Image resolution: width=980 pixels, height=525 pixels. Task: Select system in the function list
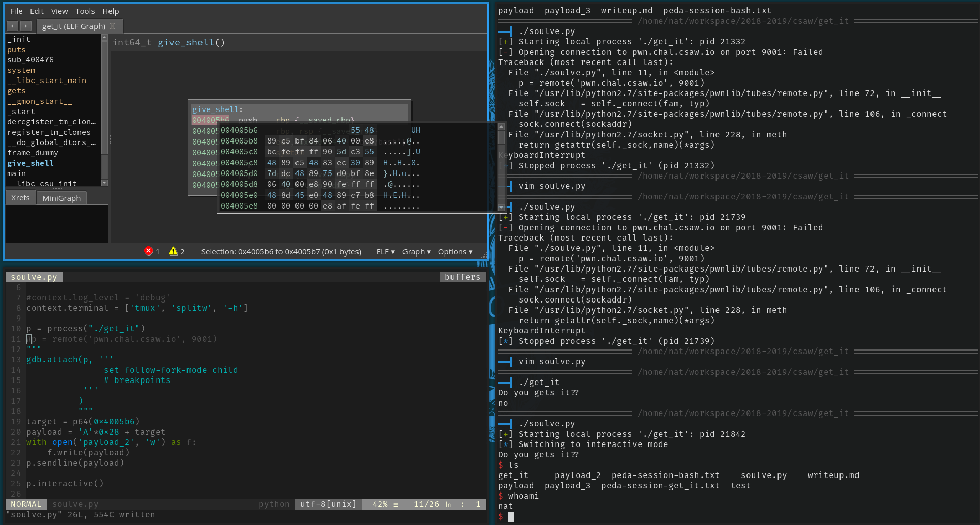click(x=21, y=70)
